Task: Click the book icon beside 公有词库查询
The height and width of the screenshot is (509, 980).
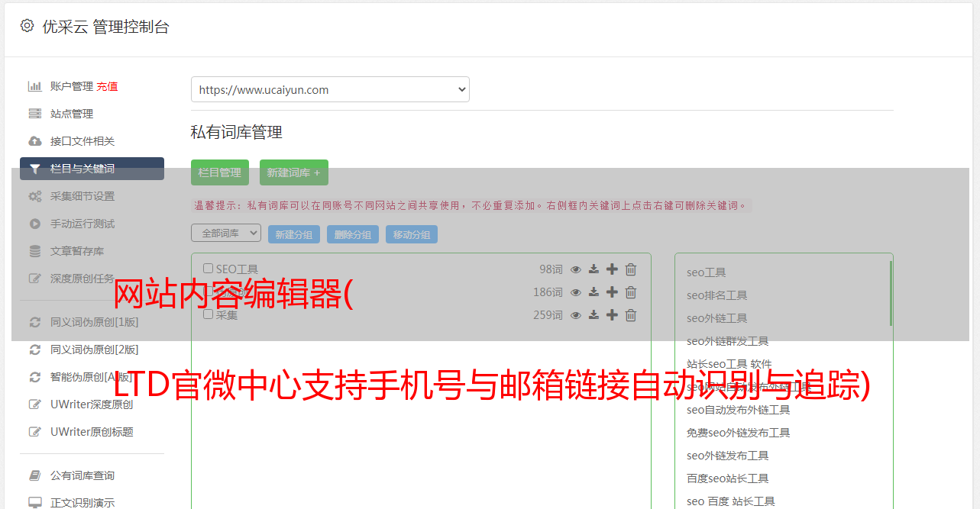Action: [x=35, y=475]
